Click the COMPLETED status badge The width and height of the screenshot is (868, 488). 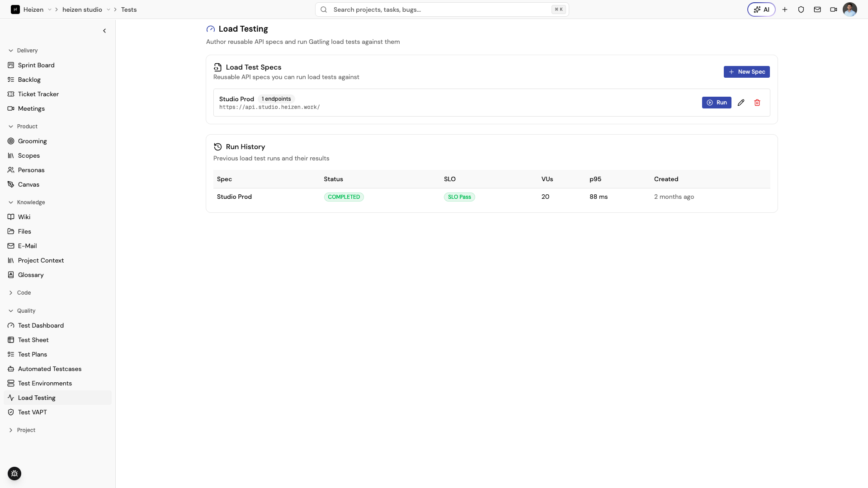(344, 197)
